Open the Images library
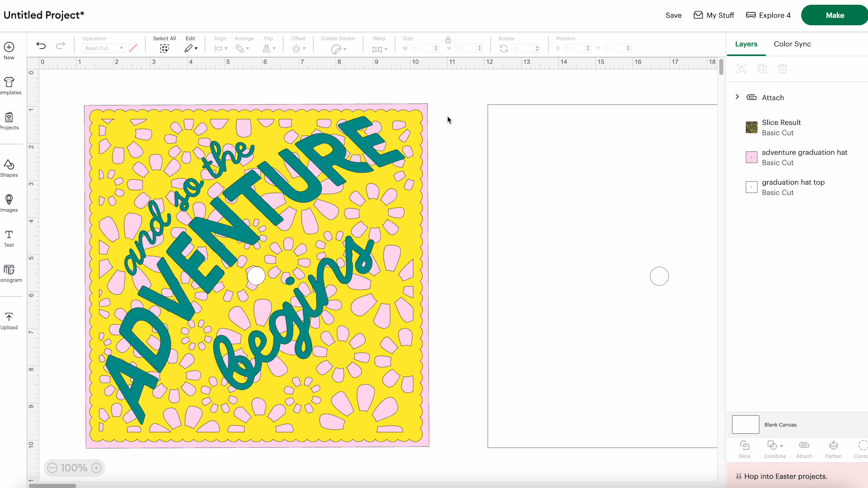The image size is (868, 488). click(9, 203)
